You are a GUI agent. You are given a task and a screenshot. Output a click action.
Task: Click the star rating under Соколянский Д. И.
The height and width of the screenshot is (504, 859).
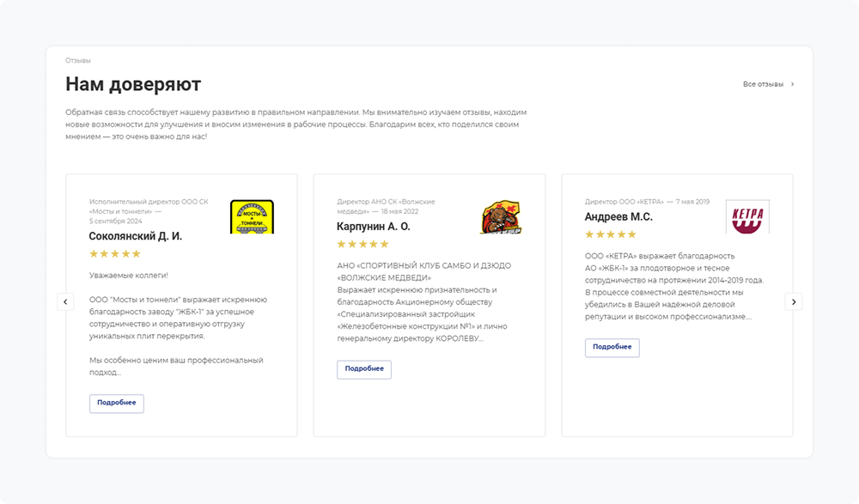tap(115, 254)
